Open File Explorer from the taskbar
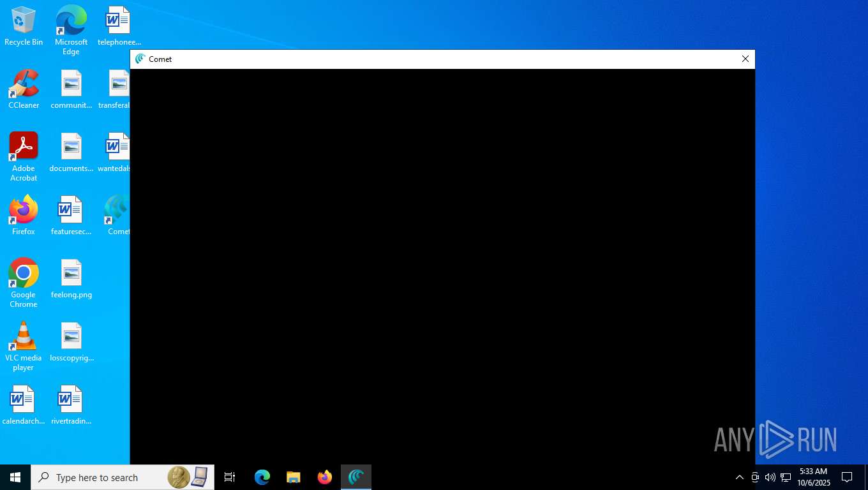Screen dimensions: 868x490 click(293, 477)
